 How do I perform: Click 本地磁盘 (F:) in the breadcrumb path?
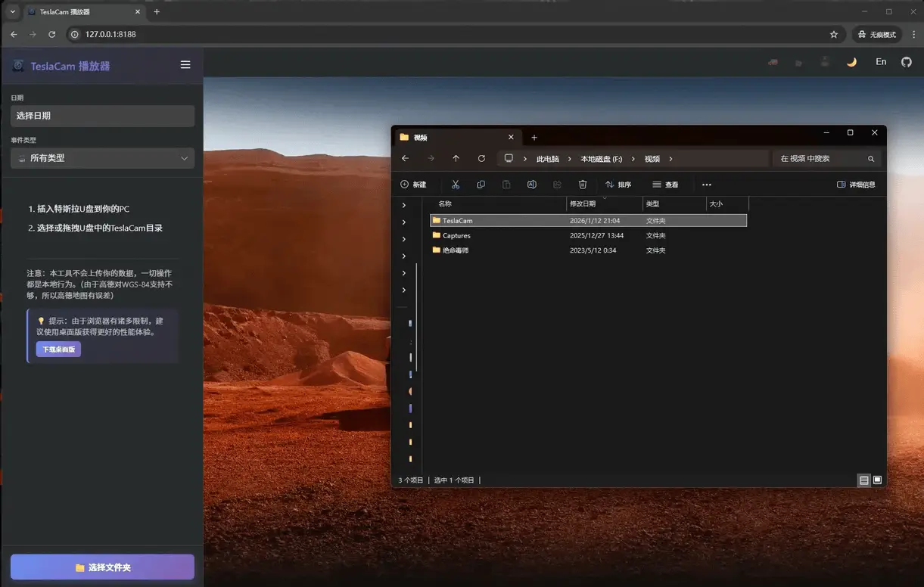click(x=601, y=159)
